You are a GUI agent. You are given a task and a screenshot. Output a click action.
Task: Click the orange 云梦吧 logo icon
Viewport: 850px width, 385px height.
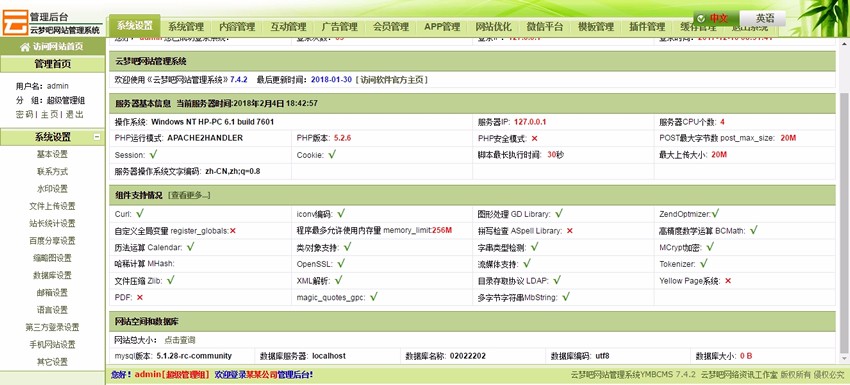[x=15, y=22]
